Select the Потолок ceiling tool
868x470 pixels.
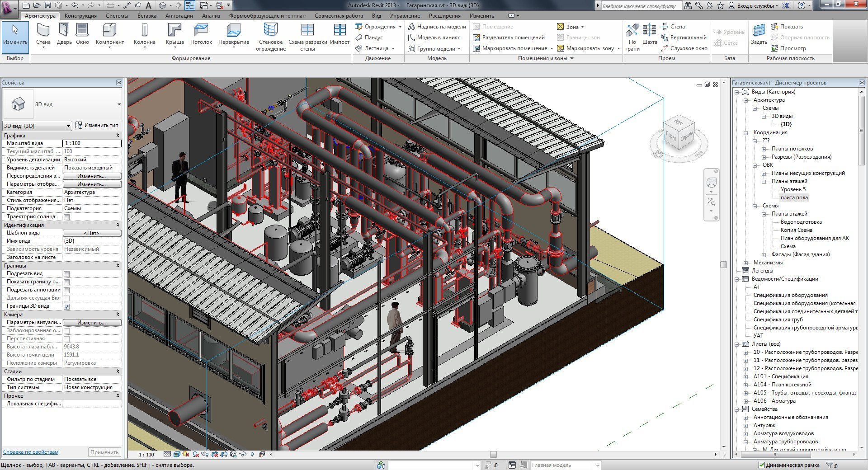tap(201, 34)
